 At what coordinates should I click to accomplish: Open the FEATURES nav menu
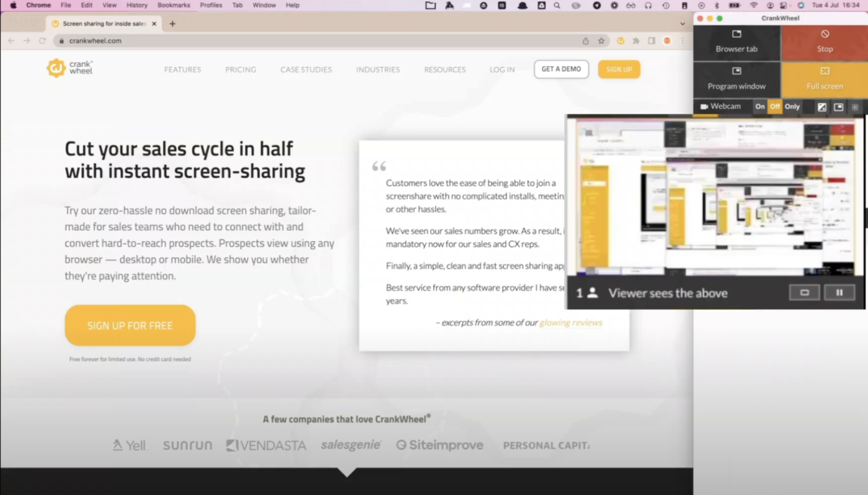click(182, 69)
